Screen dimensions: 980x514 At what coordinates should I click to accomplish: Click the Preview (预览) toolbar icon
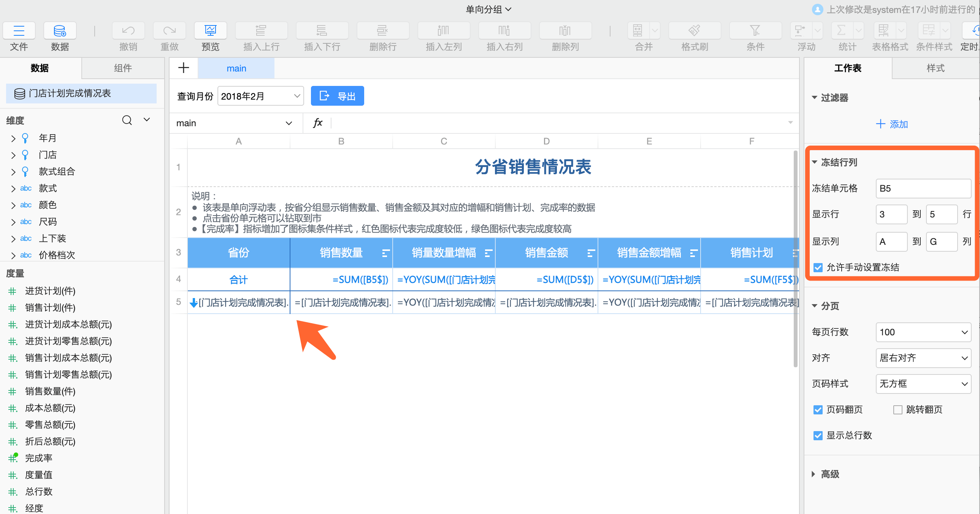pos(210,31)
